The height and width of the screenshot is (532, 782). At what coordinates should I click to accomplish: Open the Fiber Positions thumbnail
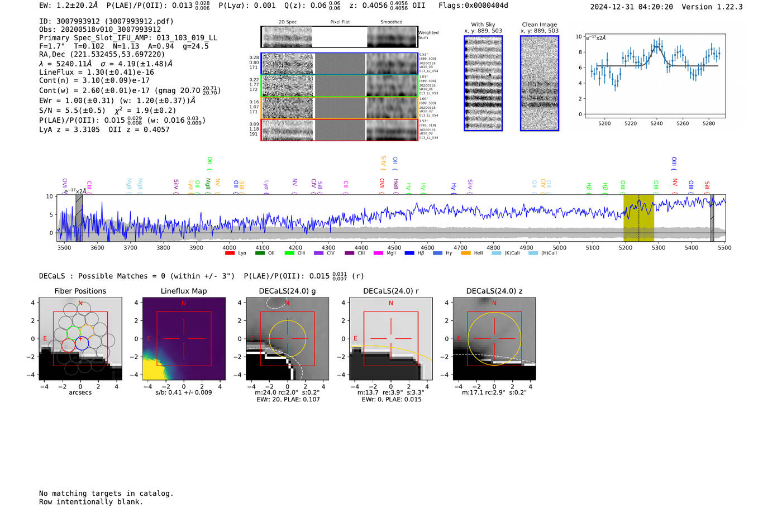[80, 338]
